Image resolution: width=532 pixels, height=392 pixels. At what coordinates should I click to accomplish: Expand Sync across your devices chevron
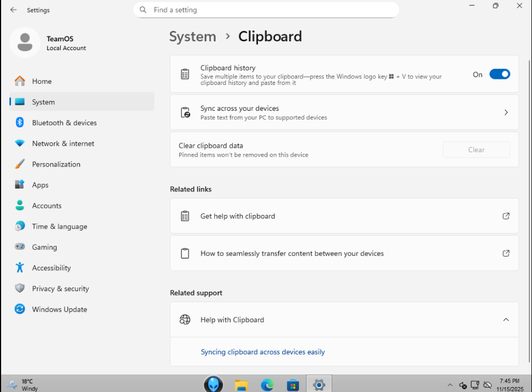[506, 112]
